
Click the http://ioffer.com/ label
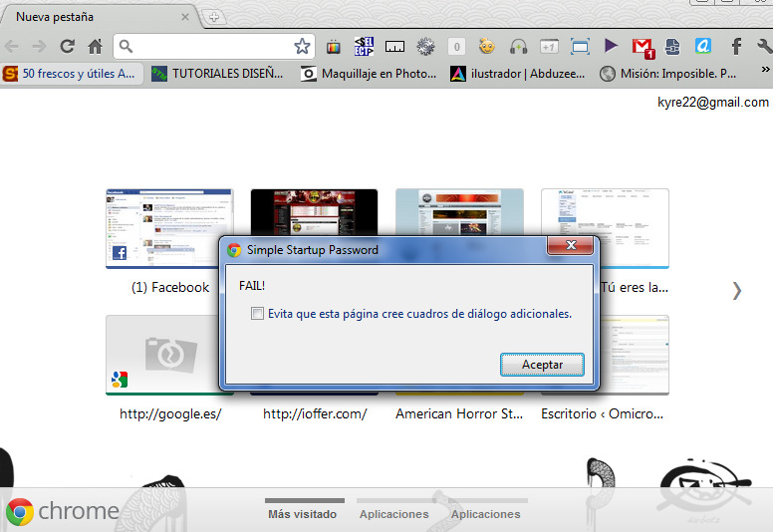click(x=315, y=413)
